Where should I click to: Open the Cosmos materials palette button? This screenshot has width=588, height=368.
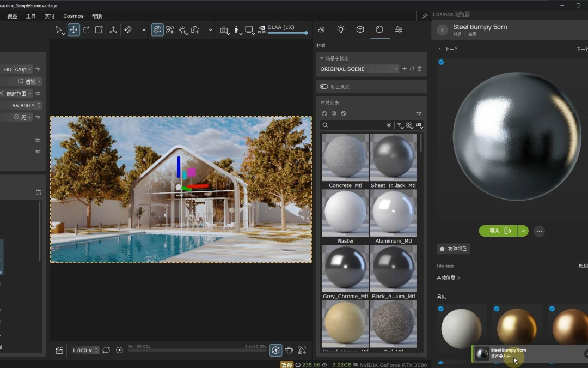pyautogui.click(x=157, y=30)
